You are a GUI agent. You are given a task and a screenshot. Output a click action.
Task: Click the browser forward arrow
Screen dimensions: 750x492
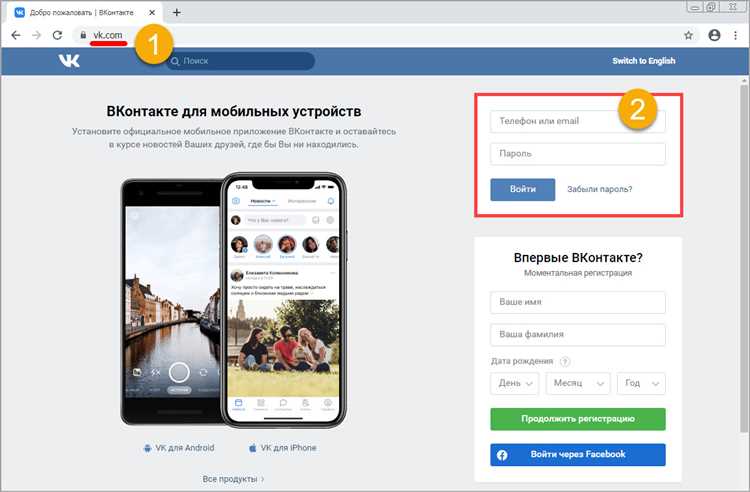[x=36, y=35]
